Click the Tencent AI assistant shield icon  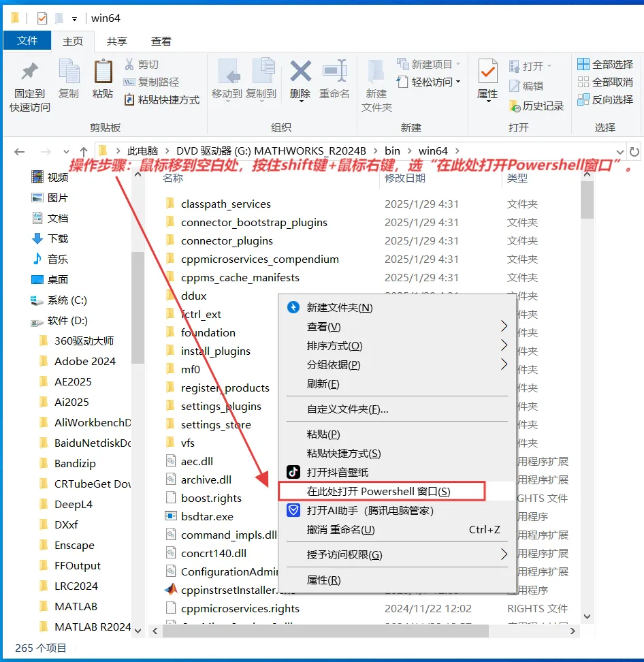tap(293, 510)
